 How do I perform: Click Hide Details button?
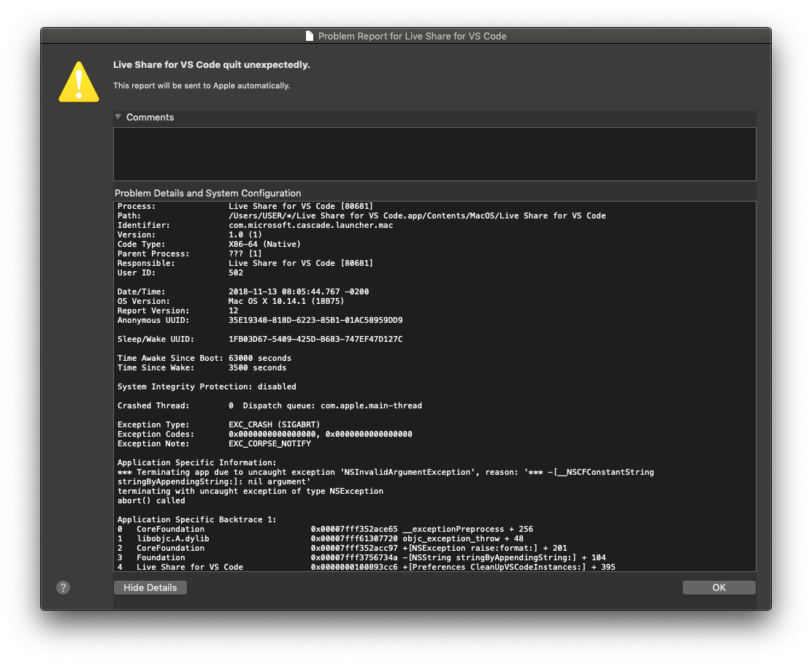(x=150, y=587)
